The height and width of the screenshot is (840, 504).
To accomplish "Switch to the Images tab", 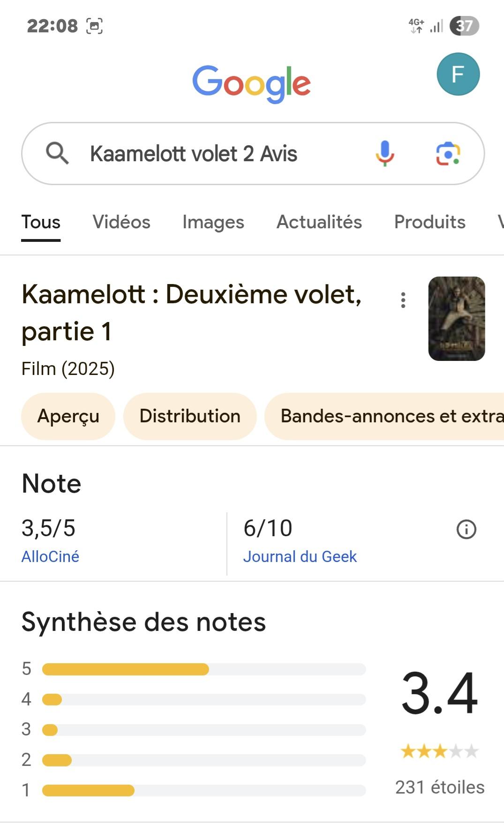I will 213,222.
